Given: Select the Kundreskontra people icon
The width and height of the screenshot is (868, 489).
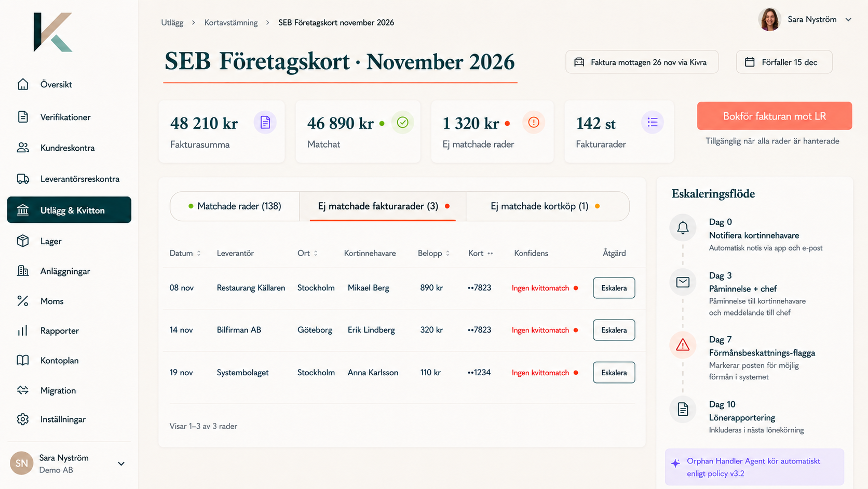Looking at the screenshot, I should (x=23, y=148).
